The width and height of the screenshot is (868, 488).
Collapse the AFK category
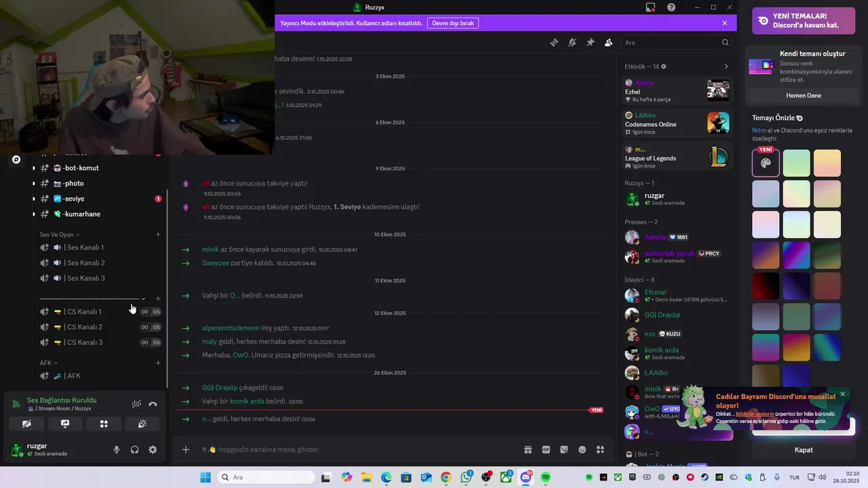click(x=49, y=363)
